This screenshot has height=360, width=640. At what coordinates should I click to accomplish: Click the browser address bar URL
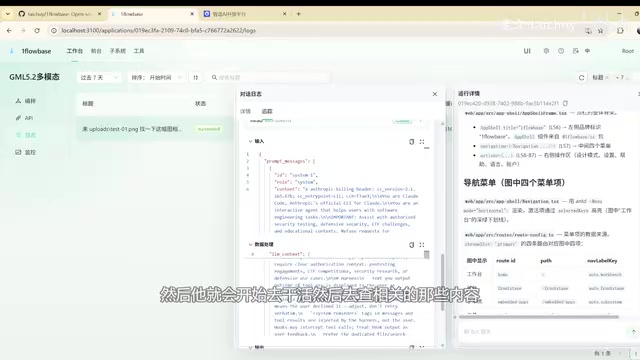coord(158,31)
